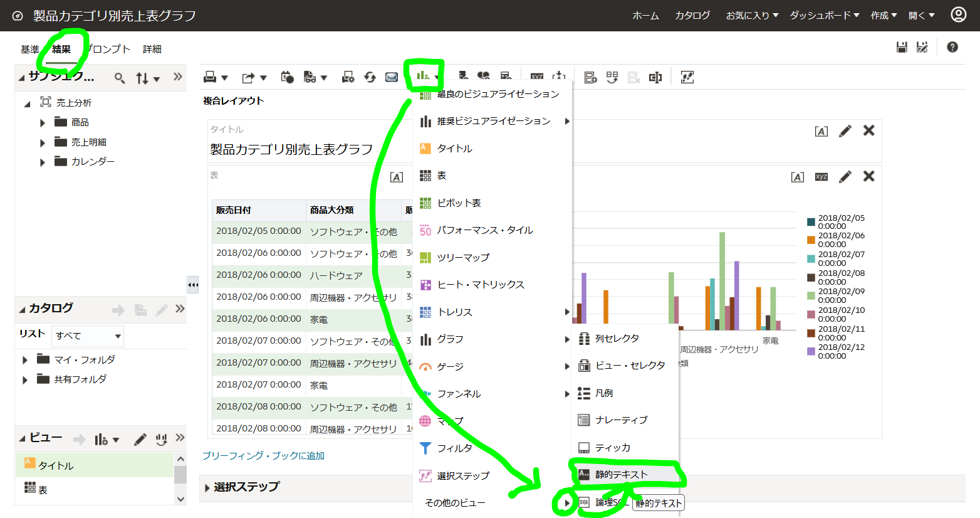
Task: Search the subject areas pane
Action: tap(119, 78)
